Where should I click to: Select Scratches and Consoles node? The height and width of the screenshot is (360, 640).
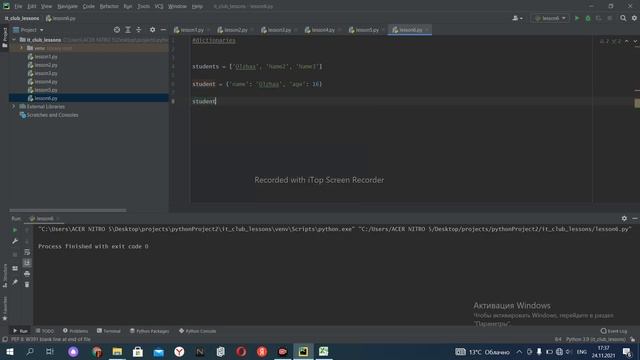(x=52, y=115)
